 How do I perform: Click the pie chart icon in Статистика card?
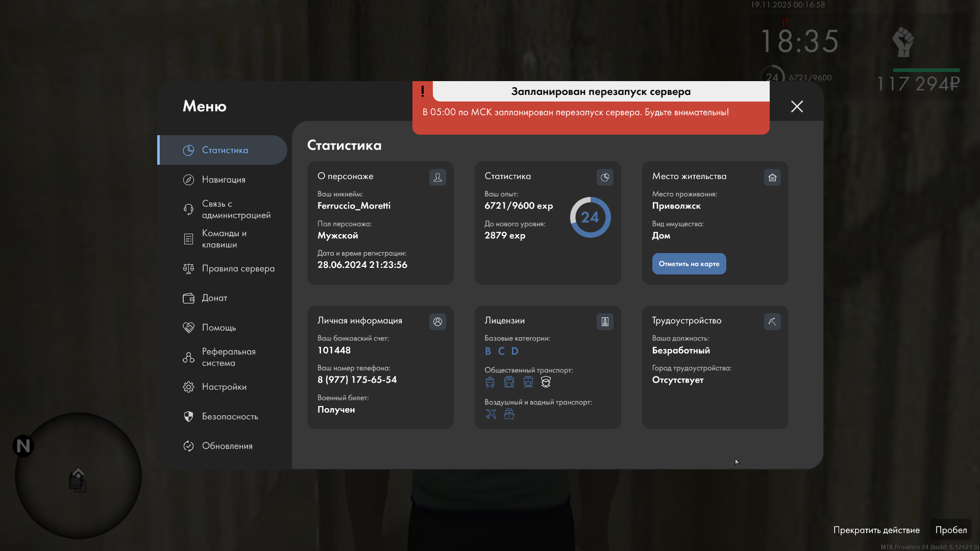605,177
